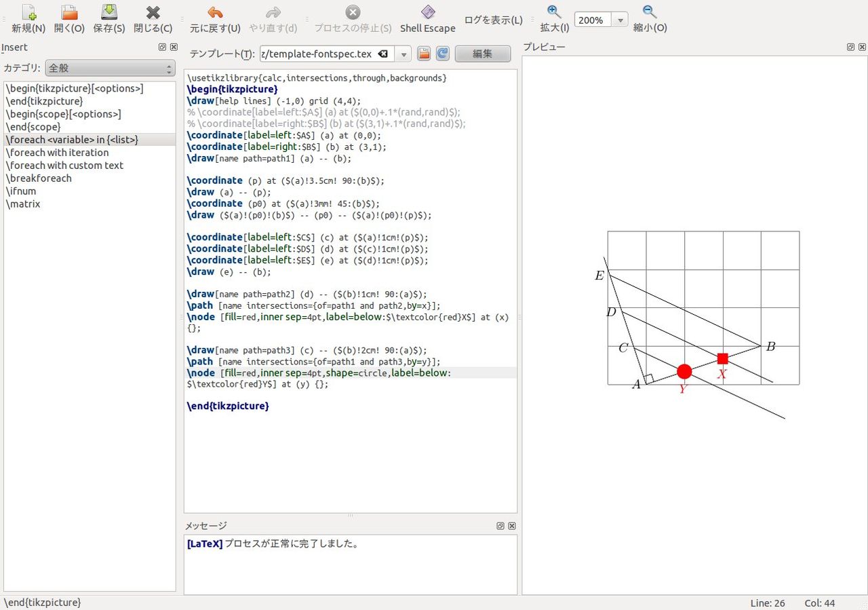Save the document using the 保存 icon
Screen dimensions: 868x610
pyautogui.click(x=109, y=13)
